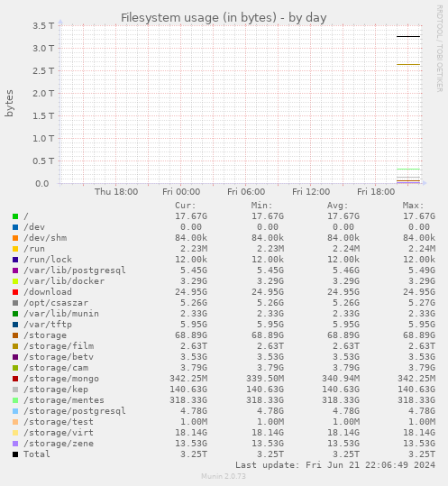The height and width of the screenshot is (486, 448).
Task: Click the purple /var/lib/postgresql swatch
Action: pos(15,271)
